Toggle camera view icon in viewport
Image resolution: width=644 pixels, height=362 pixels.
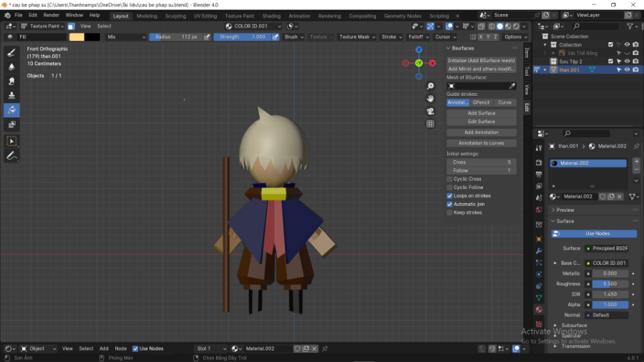[x=430, y=111]
